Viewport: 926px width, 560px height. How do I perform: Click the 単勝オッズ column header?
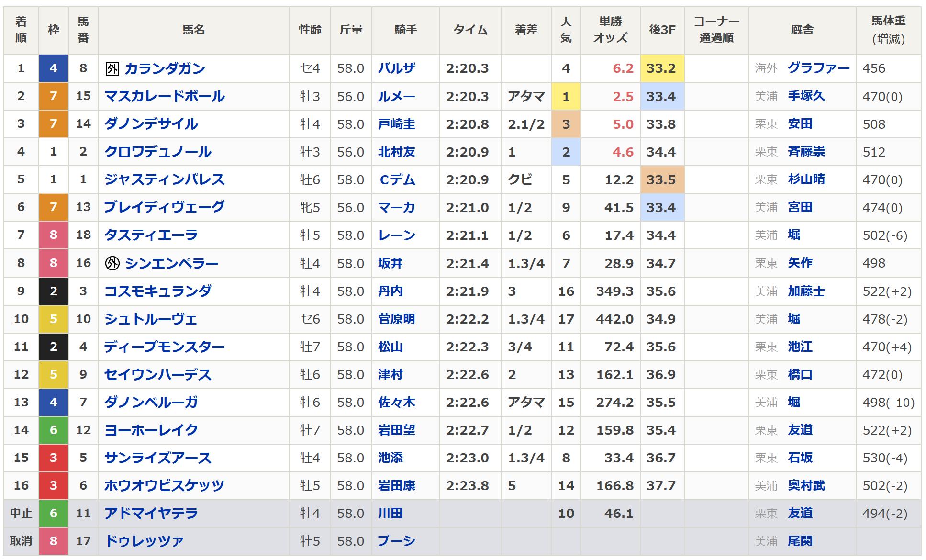click(x=610, y=30)
